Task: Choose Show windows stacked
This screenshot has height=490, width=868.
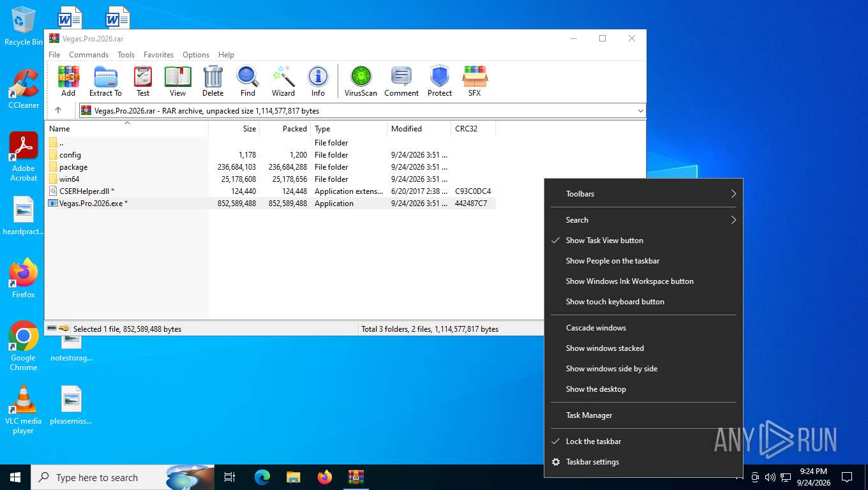Action: [x=643, y=348]
